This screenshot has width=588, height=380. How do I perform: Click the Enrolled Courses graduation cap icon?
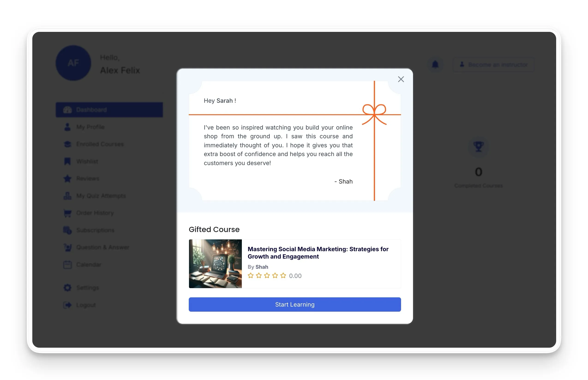pyautogui.click(x=67, y=144)
